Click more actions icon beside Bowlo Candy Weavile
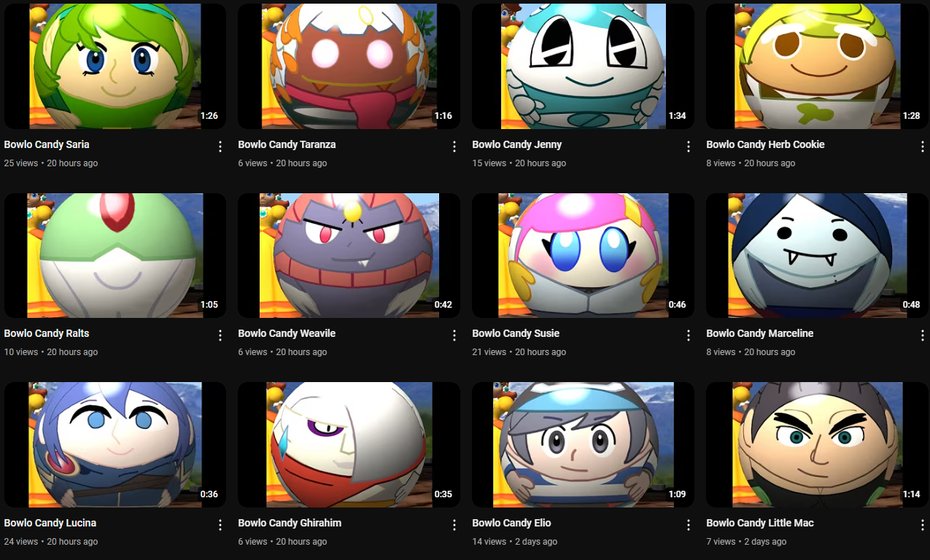The image size is (930, 560). coord(454,335)
